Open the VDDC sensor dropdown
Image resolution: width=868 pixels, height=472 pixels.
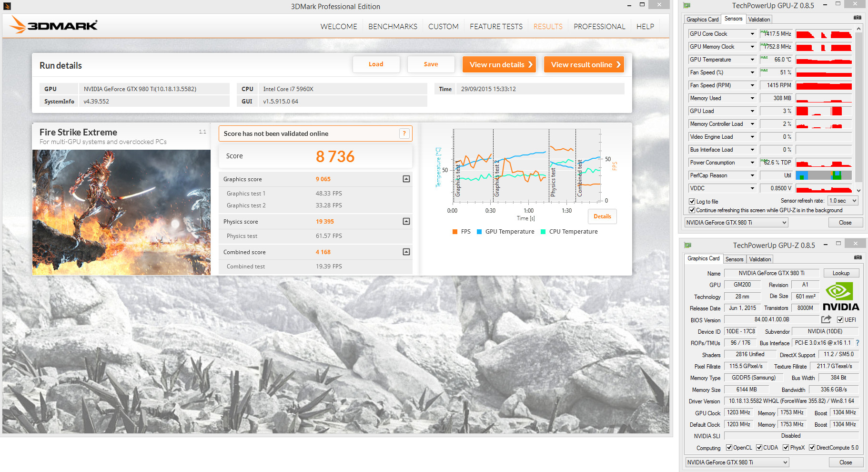(752, 188)
